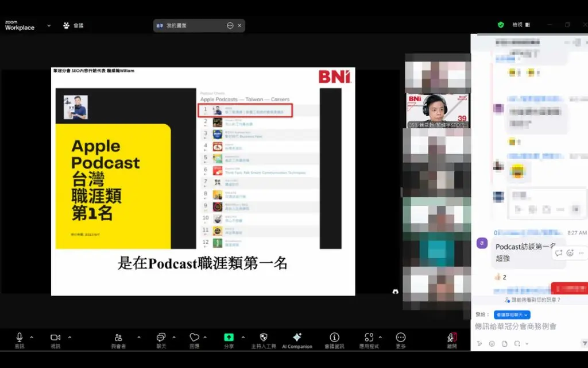588x368 pixels.
Task: Open the chat recipient dropdown (會議群組聊天)
Action: click(x=512, y=315)
